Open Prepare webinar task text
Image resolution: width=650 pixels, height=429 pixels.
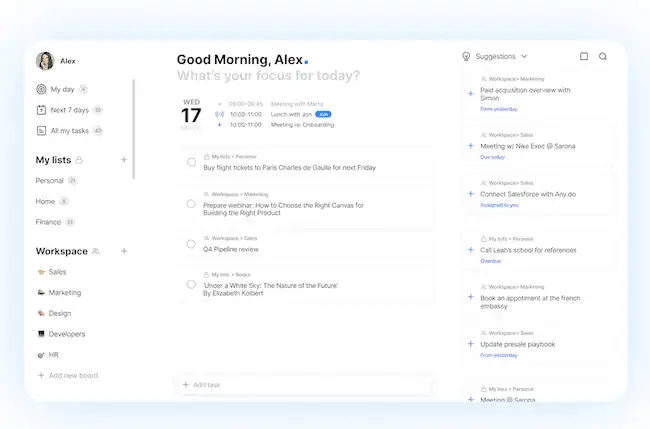click(283, 209)
